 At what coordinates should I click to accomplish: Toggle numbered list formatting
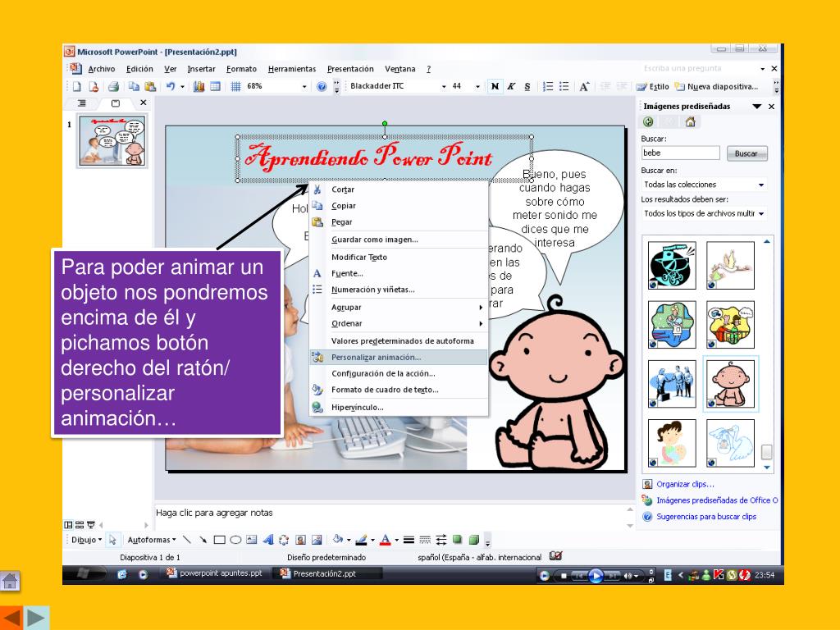click(x=547, y=86)
